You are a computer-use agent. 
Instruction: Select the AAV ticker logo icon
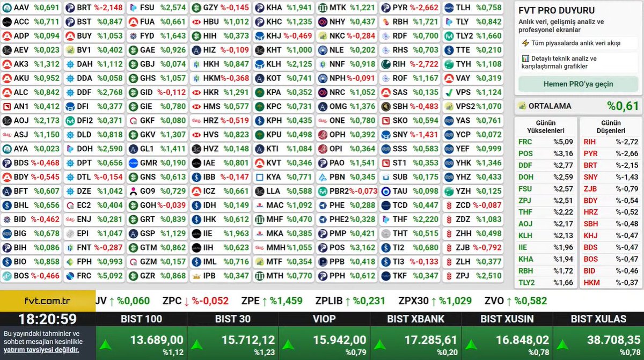coord(7,8)
